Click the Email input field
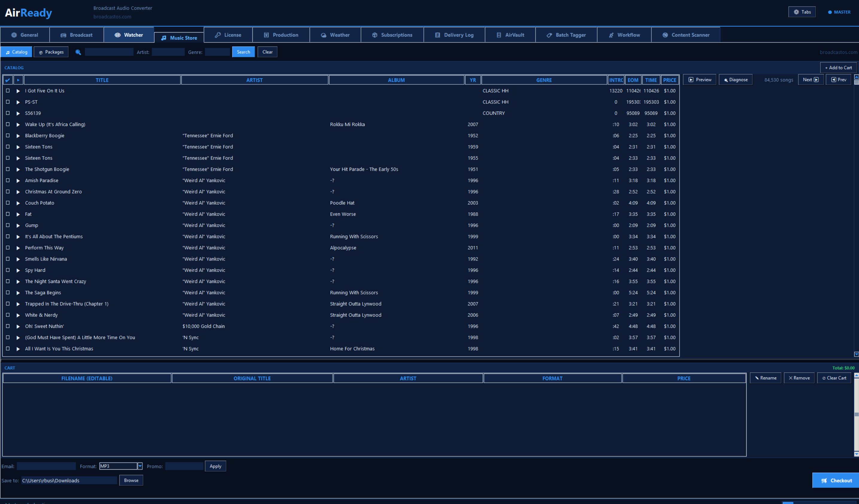Screen dimensions: 859x504 click(46, 466)
